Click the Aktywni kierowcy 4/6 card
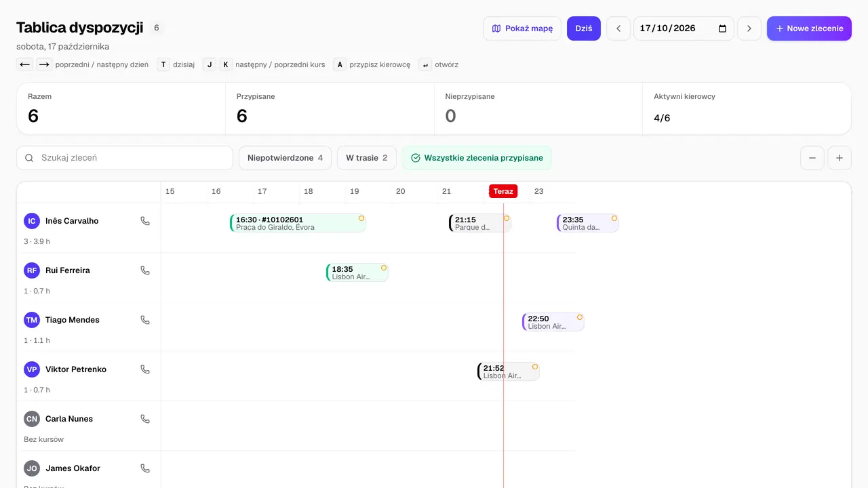The height and width of the screenshot is (488, 868). (747, 108)
